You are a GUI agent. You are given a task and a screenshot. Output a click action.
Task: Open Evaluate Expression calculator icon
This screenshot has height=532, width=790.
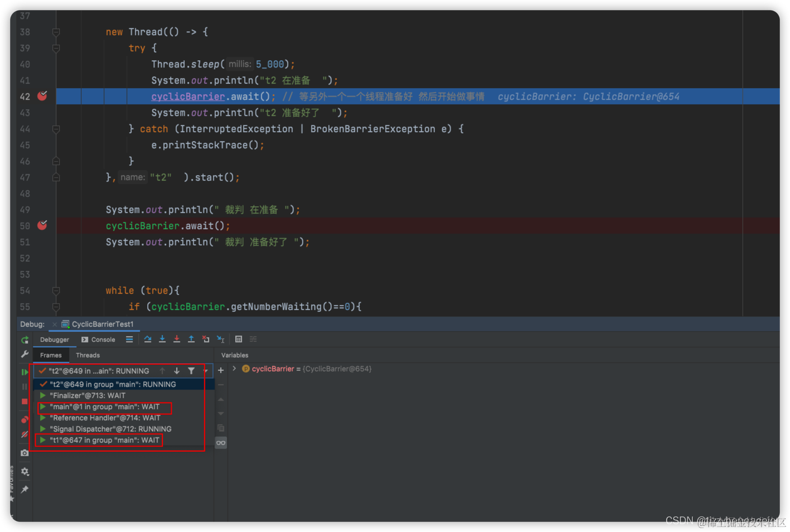(x=239, y=339)
